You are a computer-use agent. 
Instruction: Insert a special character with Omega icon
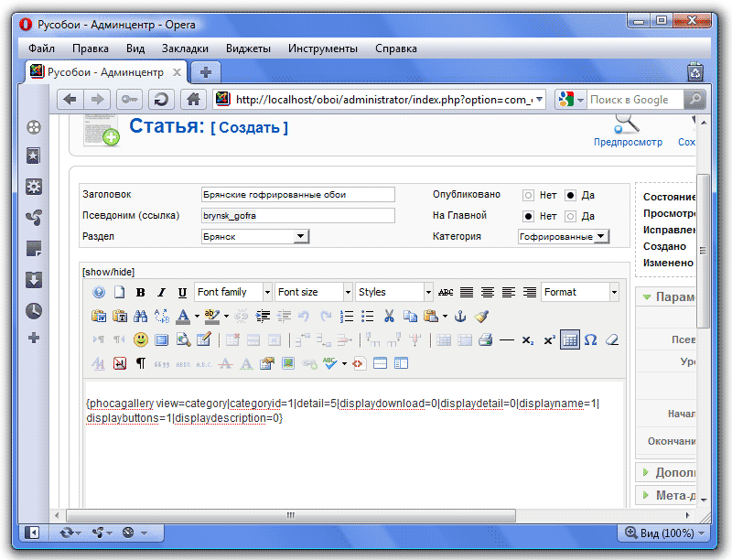[590, 339]
